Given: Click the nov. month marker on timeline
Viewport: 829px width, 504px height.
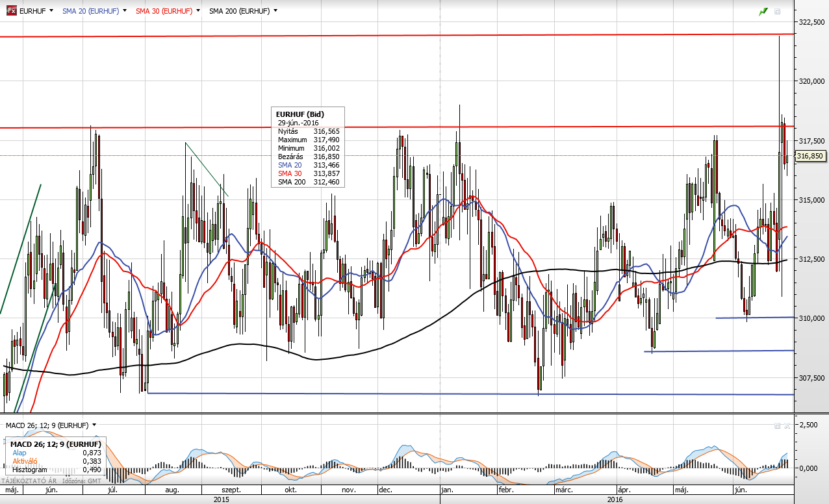Looking at the screenshot, I should pyautogui.click(x=348, y=490).
